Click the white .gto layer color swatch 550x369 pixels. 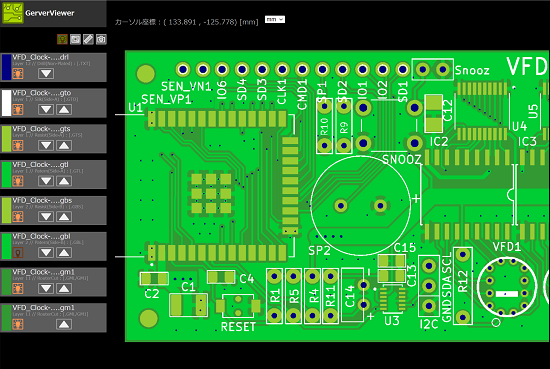point(7,103)
